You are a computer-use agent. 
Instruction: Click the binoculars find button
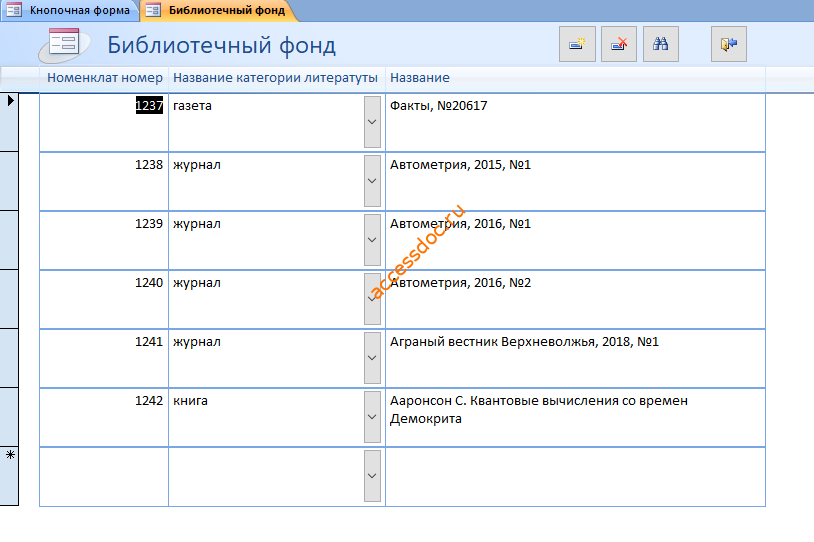click(661, 44)
